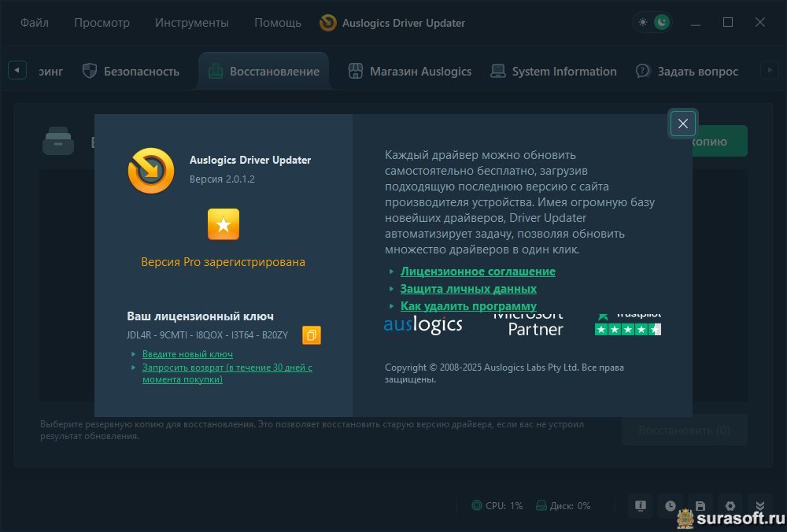Open the Защита личных данных link
This screenshot has width=787, height=532.
468,289
